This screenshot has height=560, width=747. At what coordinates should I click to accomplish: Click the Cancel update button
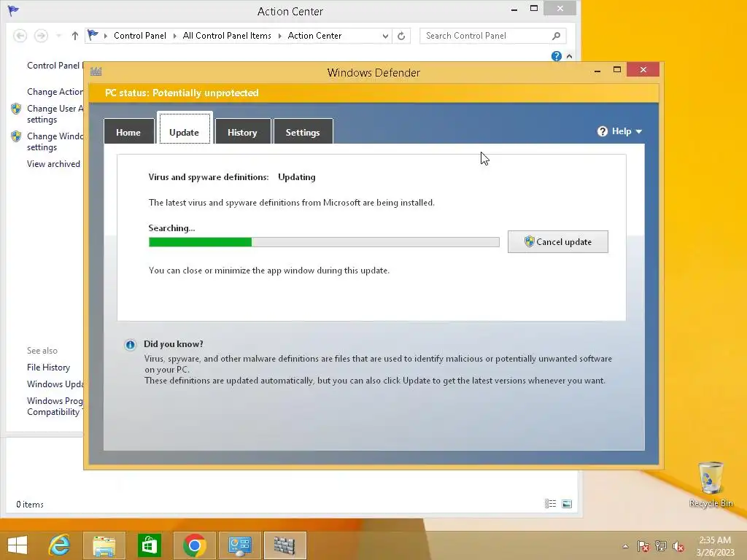click(558, 242)
